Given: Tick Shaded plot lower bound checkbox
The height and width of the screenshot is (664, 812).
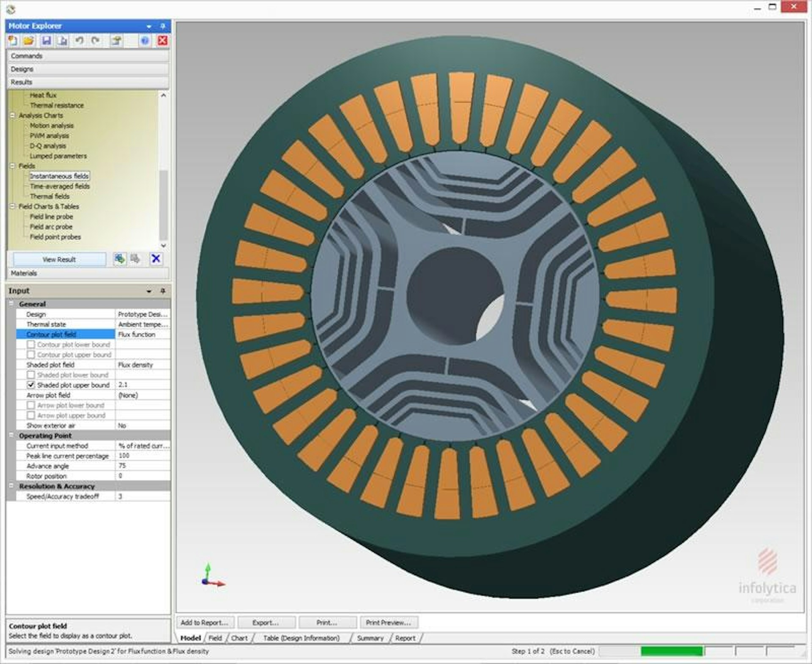Looking at the screenshot, I should tap(31, 375).
